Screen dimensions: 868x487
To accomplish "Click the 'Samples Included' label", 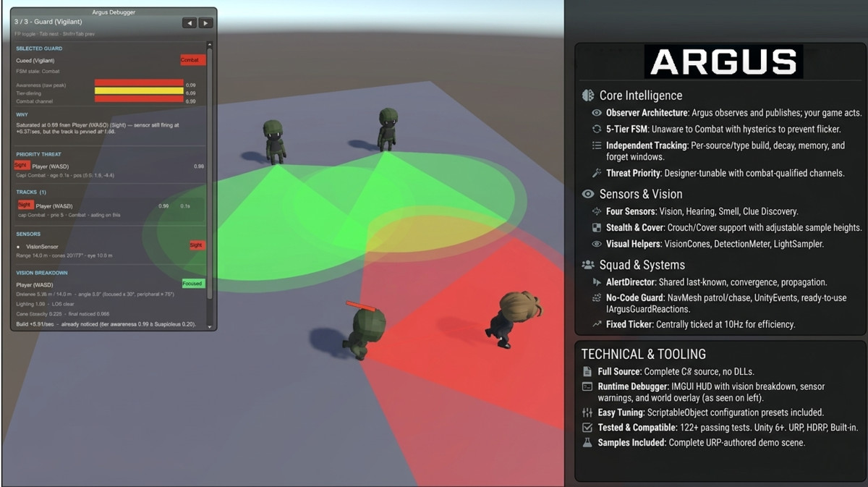I will [631, 442].
